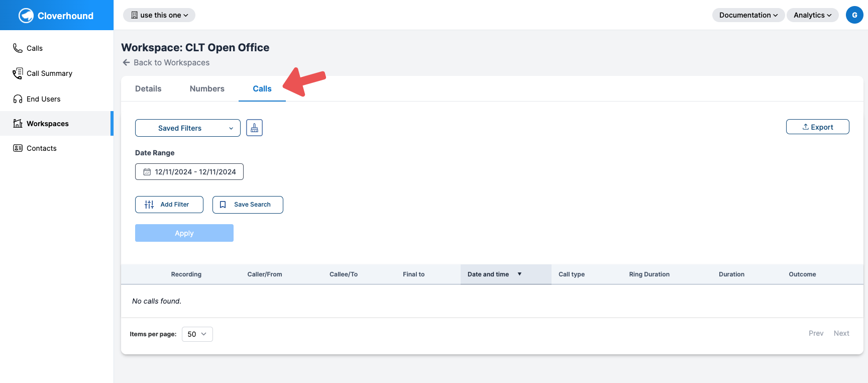Open the Call Summary sidebar icon
Image resolution: width=868 pixels, height=383 pixels.
[18, 73]
